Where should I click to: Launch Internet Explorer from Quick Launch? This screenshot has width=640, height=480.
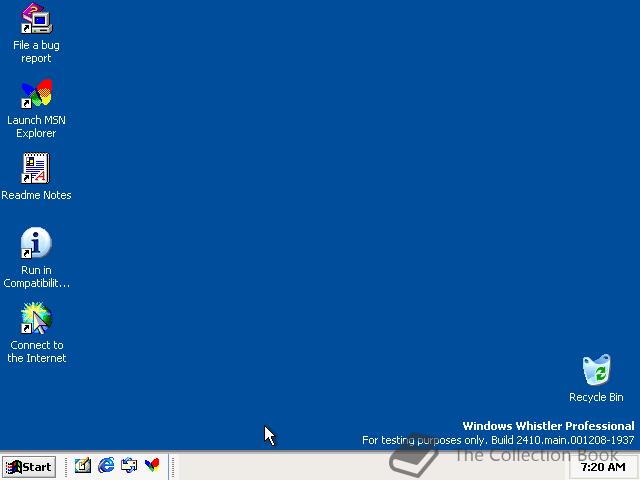click(106, 466)
